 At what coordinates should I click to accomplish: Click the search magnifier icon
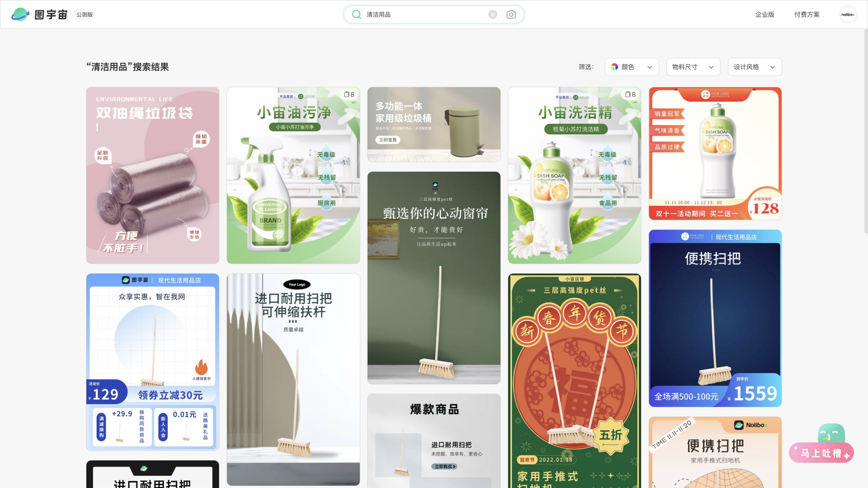(x=356, y=14)
